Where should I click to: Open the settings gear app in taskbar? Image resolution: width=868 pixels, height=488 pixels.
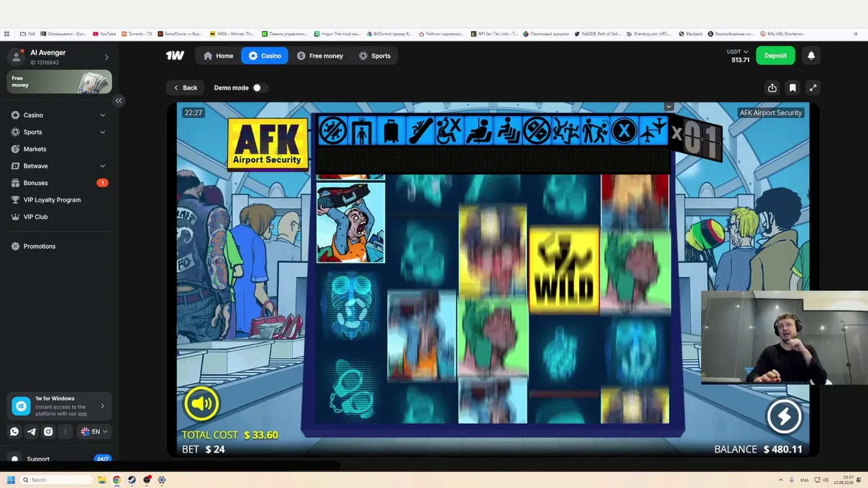[161, 480]
